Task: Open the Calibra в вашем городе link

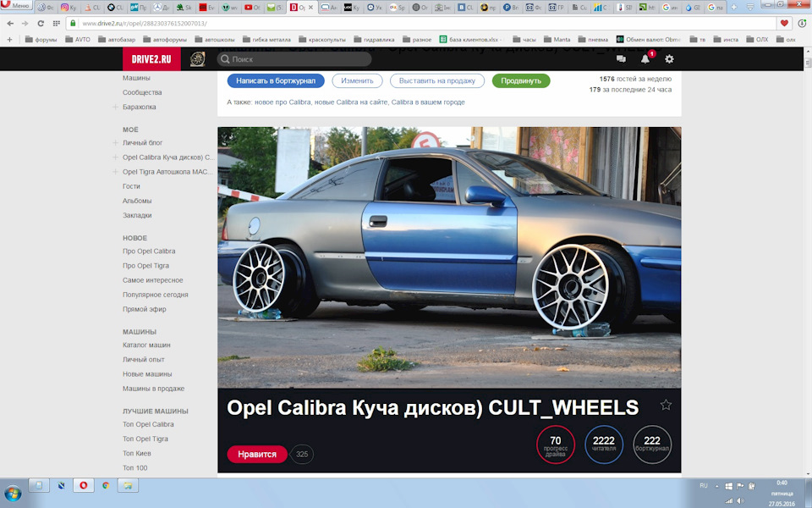Action: pyautogui.click(x=428, y=102)
